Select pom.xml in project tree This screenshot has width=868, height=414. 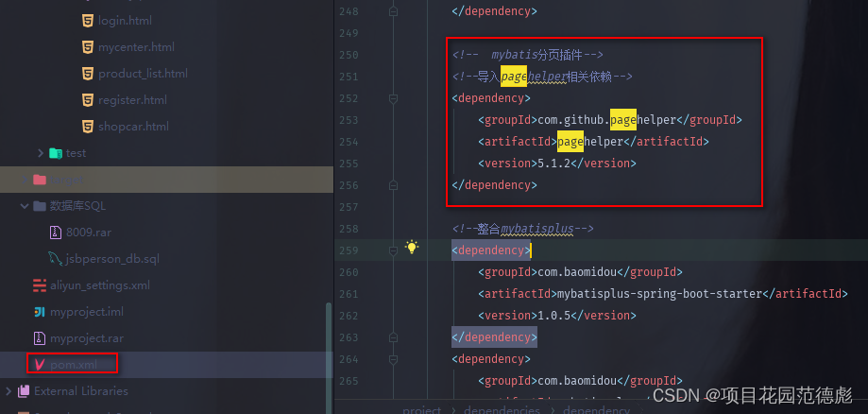(73, 365)
